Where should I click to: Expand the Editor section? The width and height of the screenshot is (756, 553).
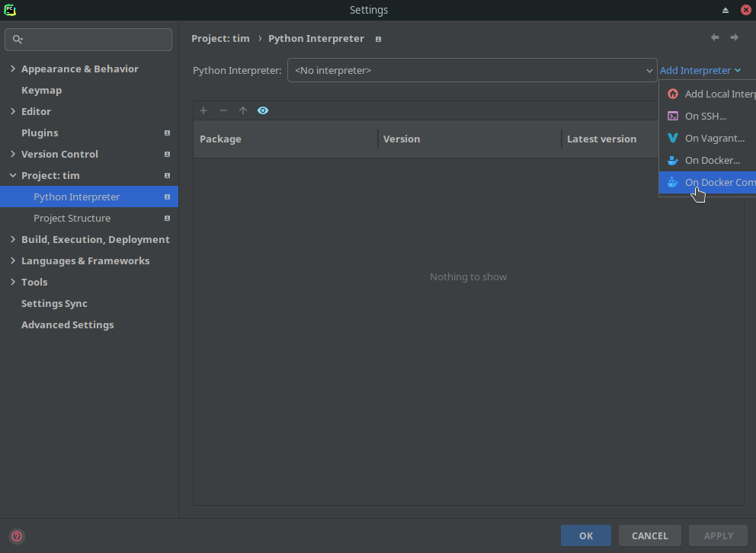pos(13,111)
